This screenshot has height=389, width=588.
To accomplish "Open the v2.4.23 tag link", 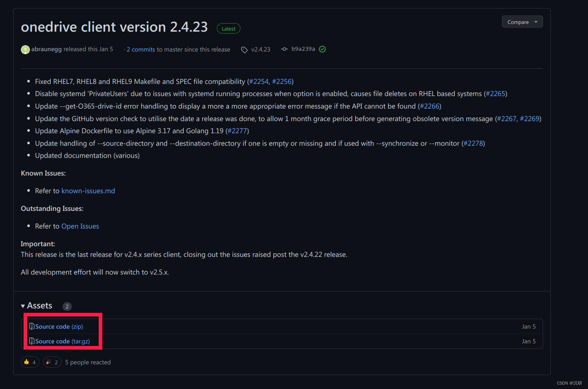I will (x=261, y=49).
